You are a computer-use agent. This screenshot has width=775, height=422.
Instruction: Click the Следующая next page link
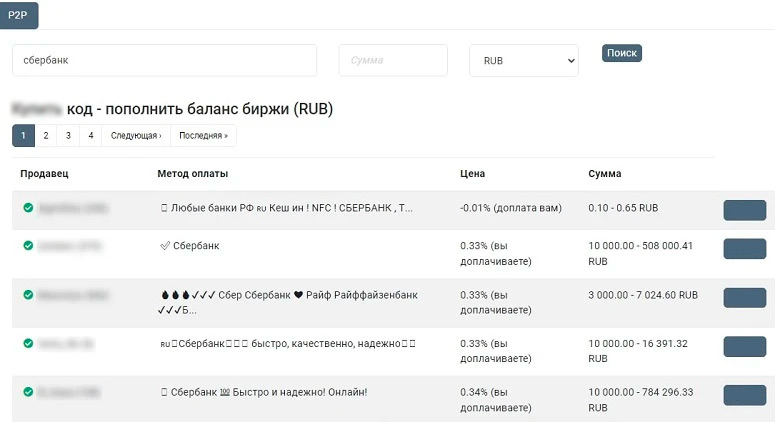[x=136, y=136]
